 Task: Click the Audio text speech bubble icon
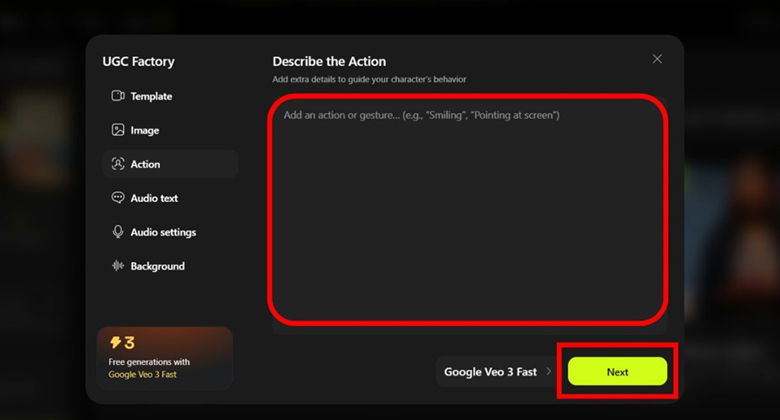(x=118, y=198)
